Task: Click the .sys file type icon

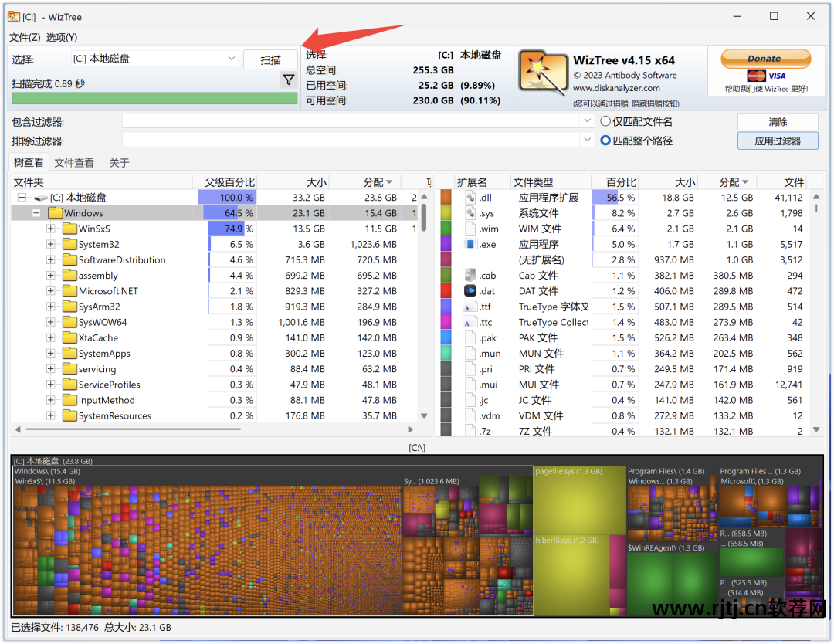Action: coord(470,212)
